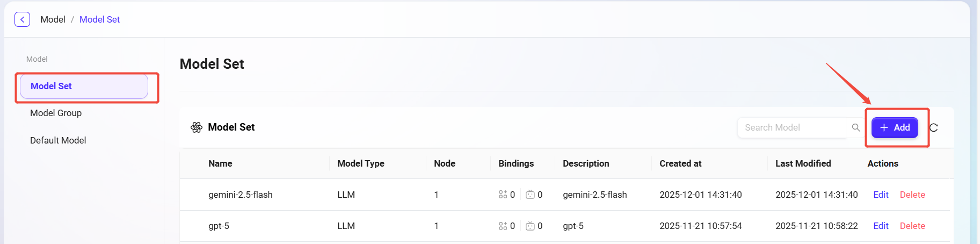980x244 pixels.
Task: Select Default Model in the sidebar
Action: (x=58, y=140)
